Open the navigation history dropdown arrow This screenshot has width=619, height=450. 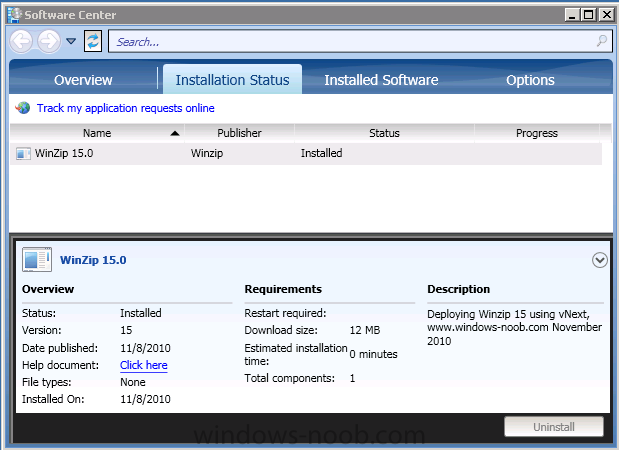click(x=71, y=41)
